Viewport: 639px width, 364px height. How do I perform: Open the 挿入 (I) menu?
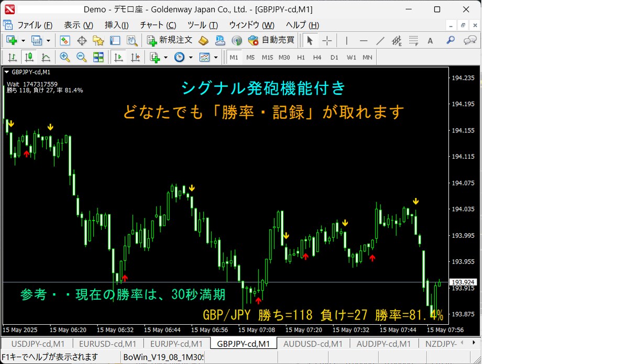(x=117, y=25)
